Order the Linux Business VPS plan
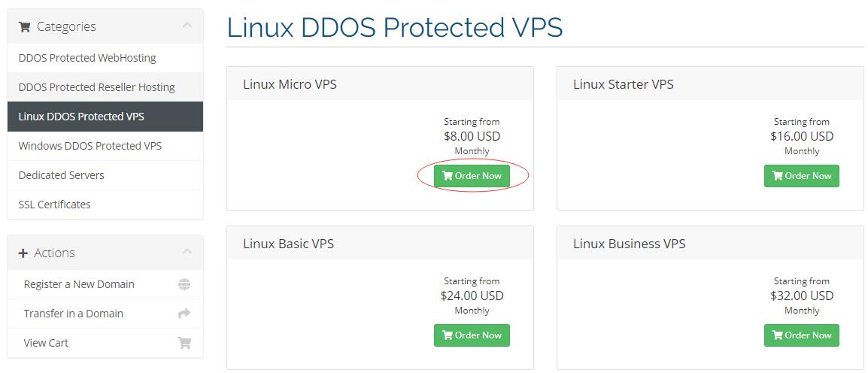The image size is (868, 373). (802, 335)
